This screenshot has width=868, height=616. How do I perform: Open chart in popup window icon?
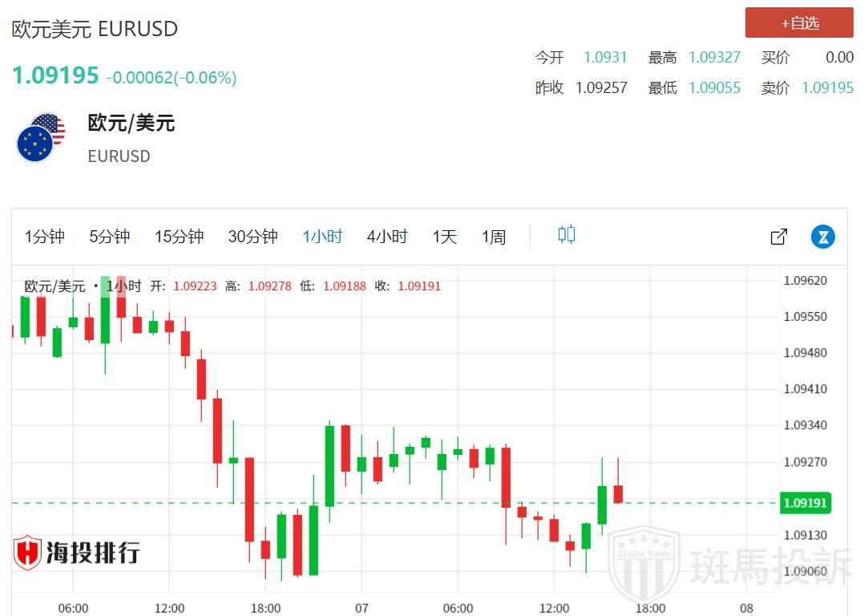click(x=778, y=237)
